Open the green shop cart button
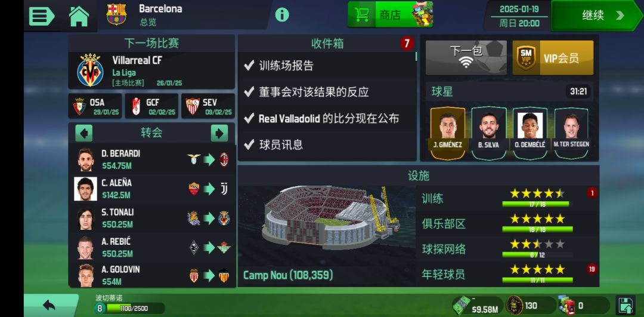The width and height of the screenshot is (644, 317). 390,15
